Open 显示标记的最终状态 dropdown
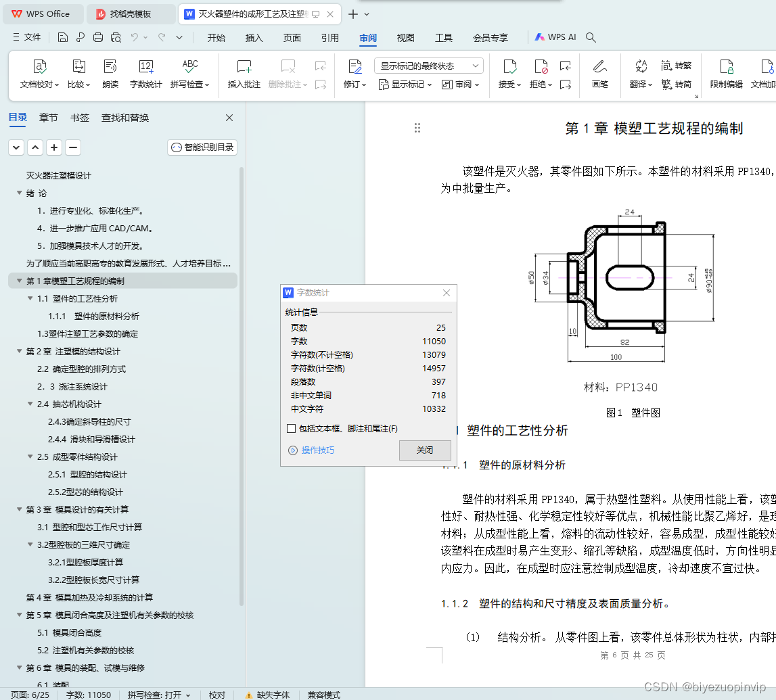 (428, 66)
